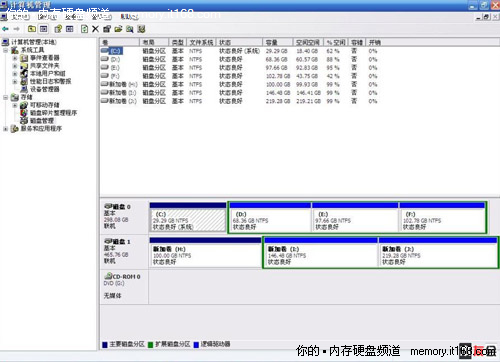Select the (E:) 97.66 GB partition block
500x362 pixels.
click(355, 217)
